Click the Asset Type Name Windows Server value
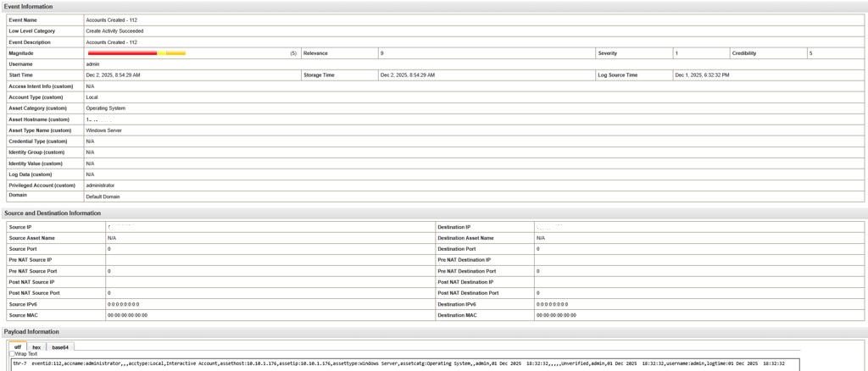The image size is (868, 371). pos(106,130)
